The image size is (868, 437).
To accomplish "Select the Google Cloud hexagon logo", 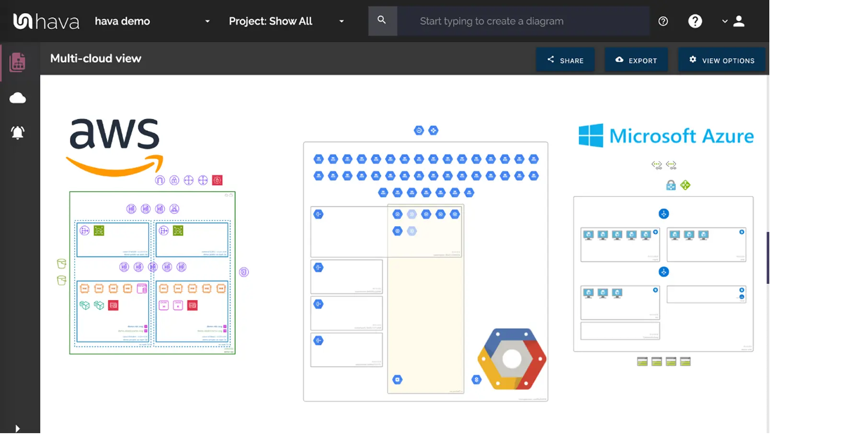I will pos(512,358).
